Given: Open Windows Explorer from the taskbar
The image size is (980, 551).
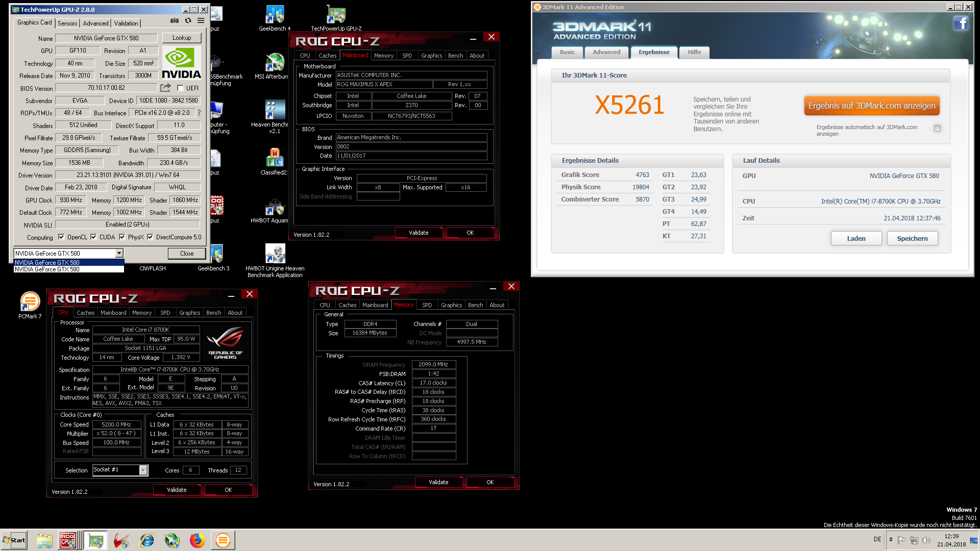Looking at the screenshot, I should coord(44,540).
